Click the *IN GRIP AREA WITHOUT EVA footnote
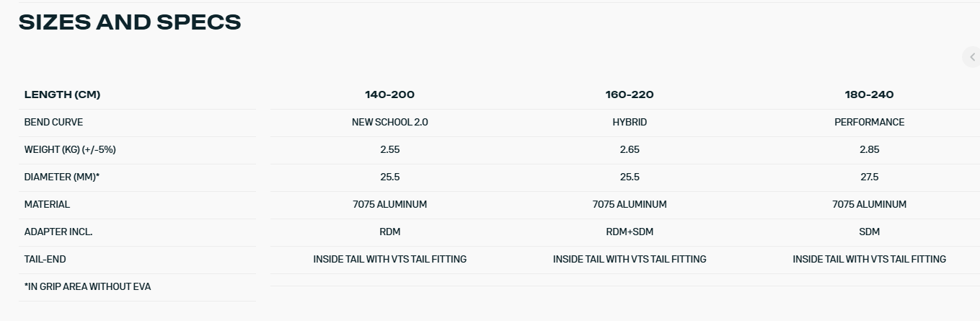Image resolution: width=980 pixels, height=321 pixels. click(x=87, y=286)
